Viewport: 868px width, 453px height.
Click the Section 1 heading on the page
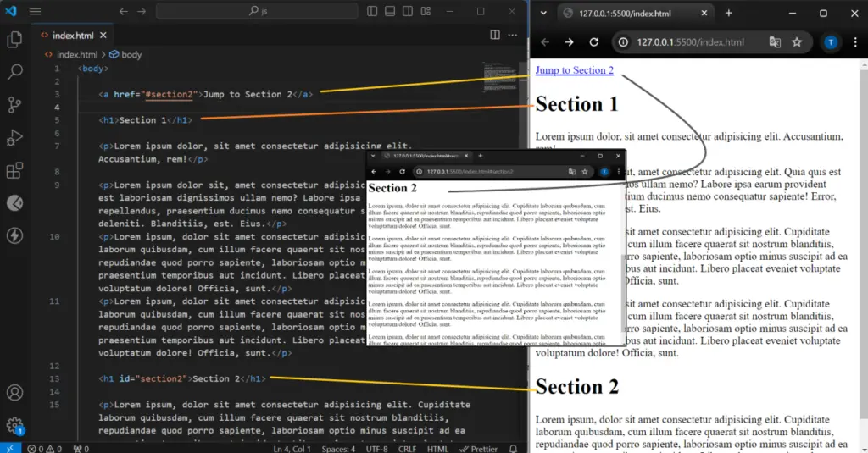pyautogui.click(x=576, y=104)
